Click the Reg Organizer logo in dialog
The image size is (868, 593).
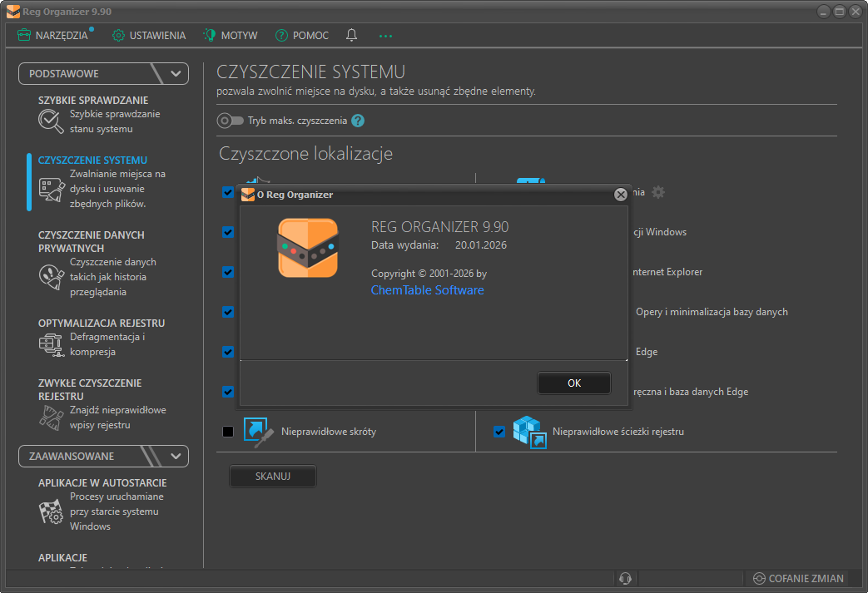308,248
